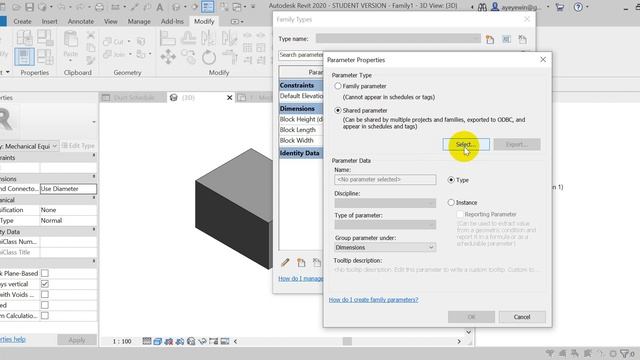Toggle the Calculation checkbox in Properties palette
640x360 pixels.
pyautogui.click(x=45, y=316)
